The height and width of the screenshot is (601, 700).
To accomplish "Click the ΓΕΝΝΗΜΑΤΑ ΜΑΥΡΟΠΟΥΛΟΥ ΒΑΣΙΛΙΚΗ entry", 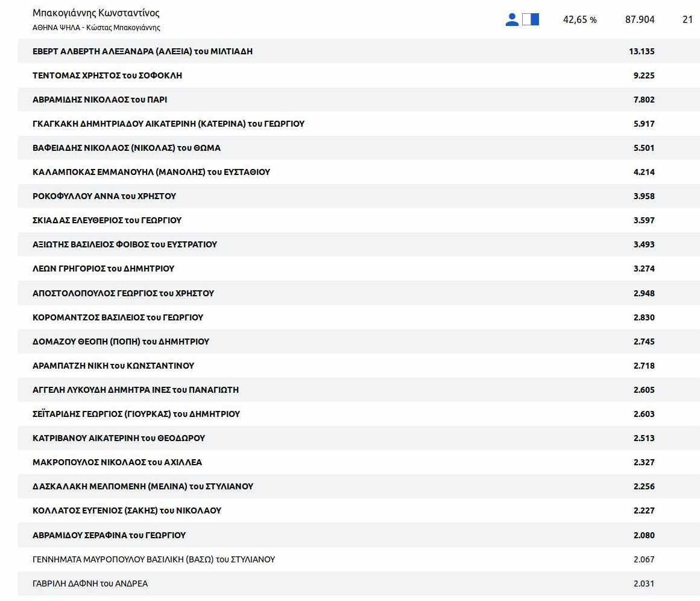I will click(x=154, y=559).
